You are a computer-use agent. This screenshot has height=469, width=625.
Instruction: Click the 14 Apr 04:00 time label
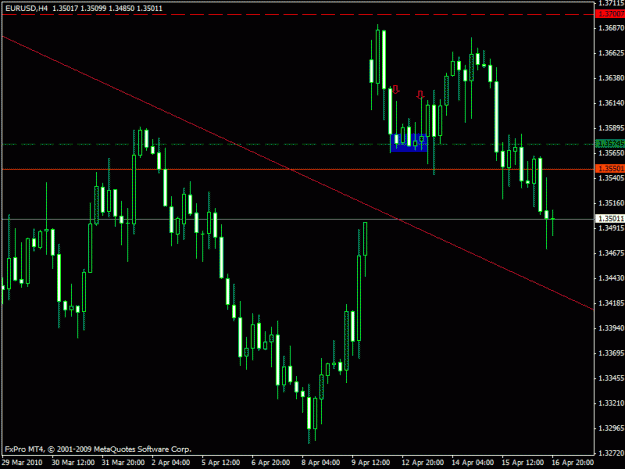coord(473,463)
